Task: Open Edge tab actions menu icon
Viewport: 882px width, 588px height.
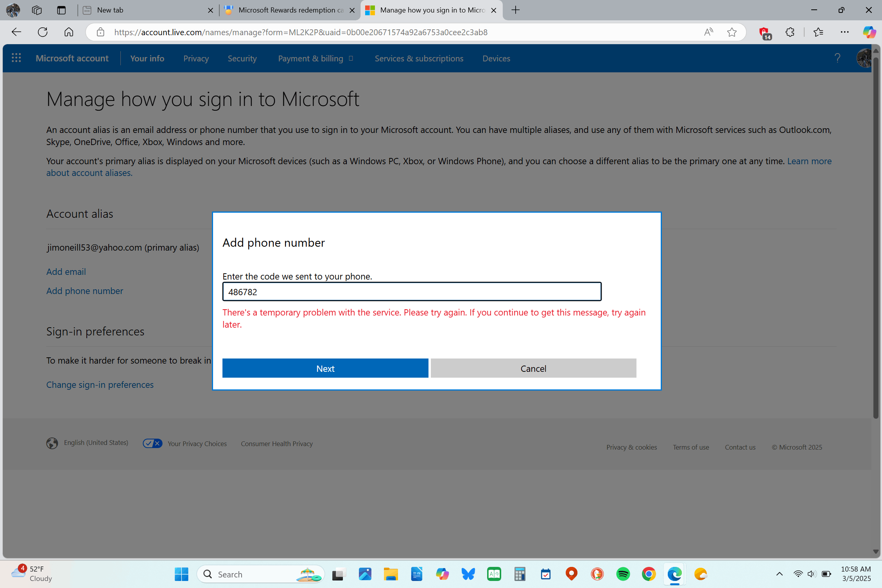Action: point(61,10)
